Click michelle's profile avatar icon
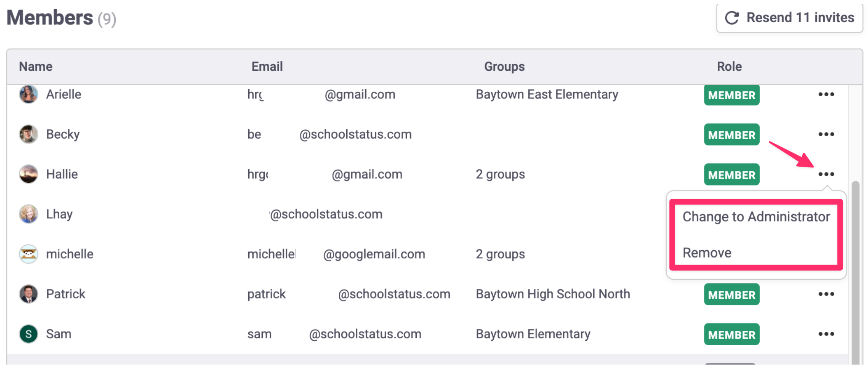Screen dimensions: 868x372 pyautogui.click(x=28, y=254)
